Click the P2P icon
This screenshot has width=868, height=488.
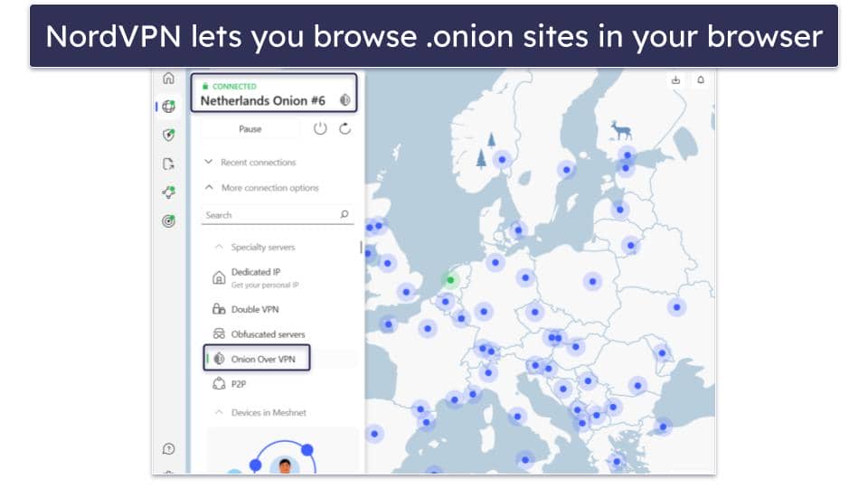(x=219, y=383)
